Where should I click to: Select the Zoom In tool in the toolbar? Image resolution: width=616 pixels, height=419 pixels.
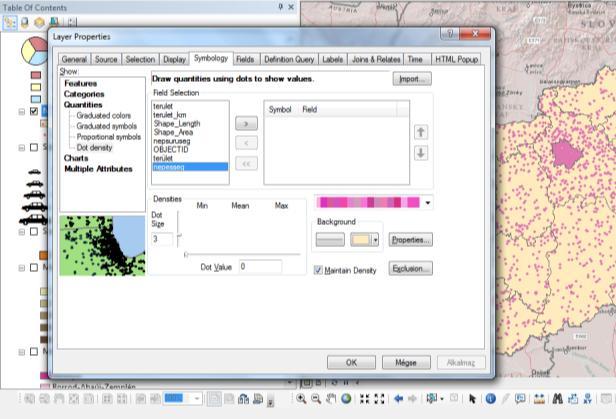[x=301, y=399]
